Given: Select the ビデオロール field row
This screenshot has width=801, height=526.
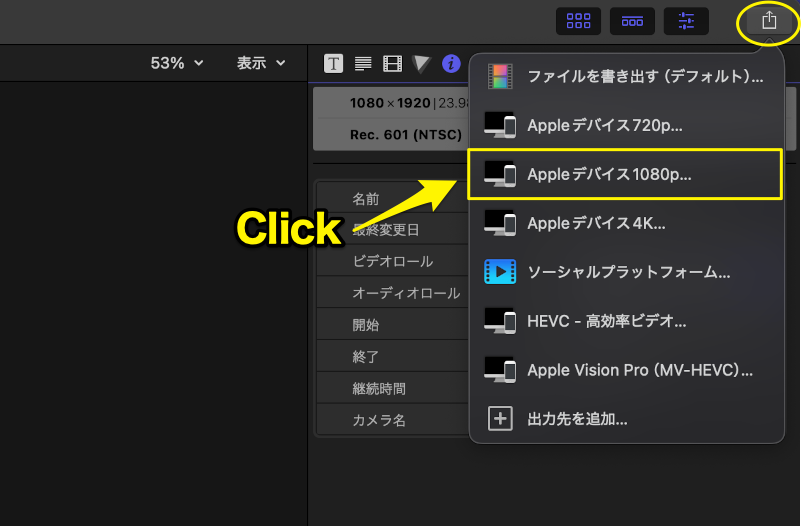Looking at the screenshot, I should click(392, 261).
